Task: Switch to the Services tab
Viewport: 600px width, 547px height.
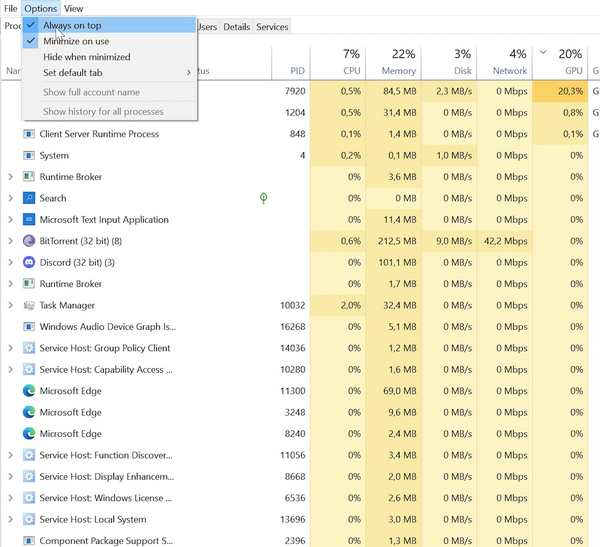Action: click(272, 27)
